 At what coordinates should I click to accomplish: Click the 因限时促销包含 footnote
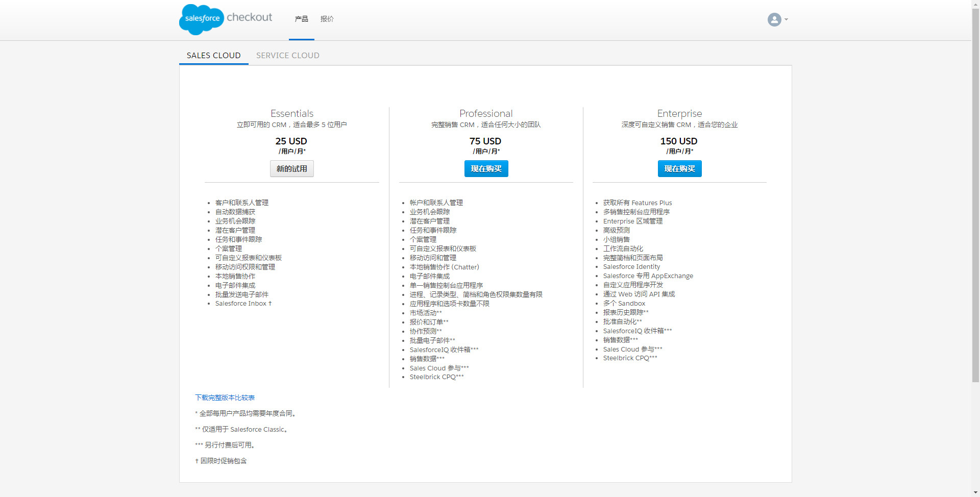(x=221, y=461)
